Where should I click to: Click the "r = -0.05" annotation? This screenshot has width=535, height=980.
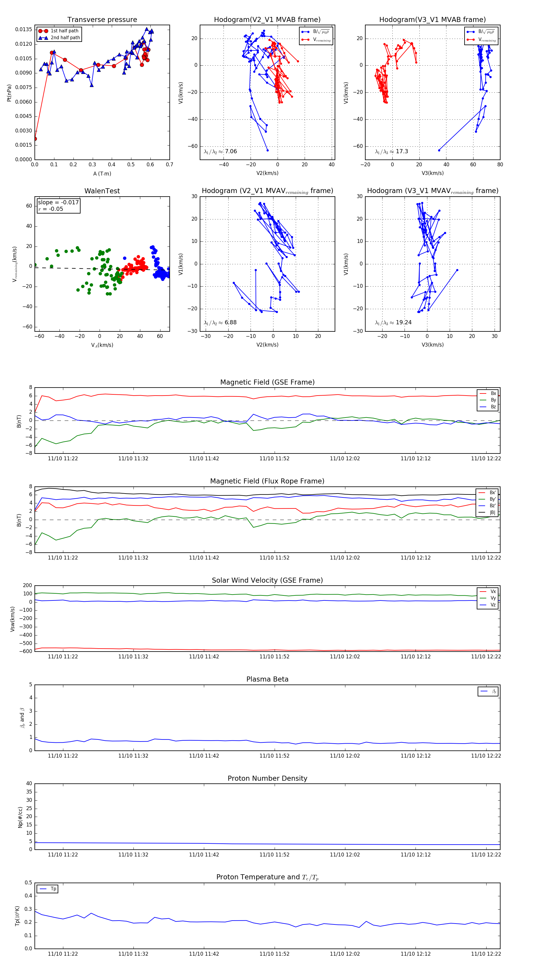pos(51,209)
